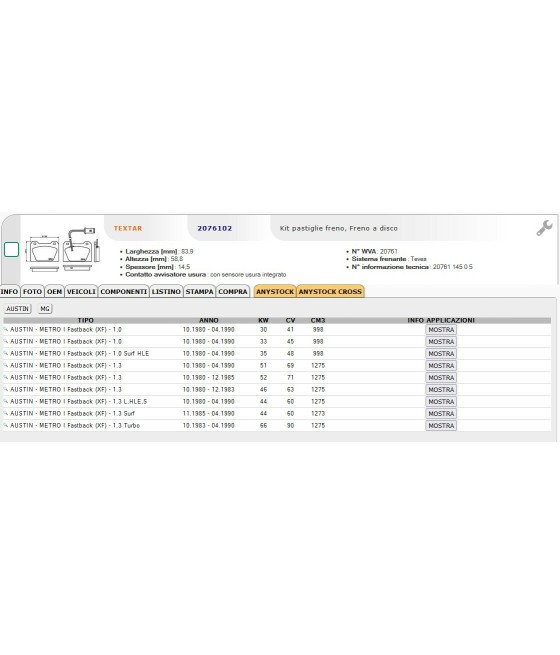560x655 pixels.
Task: Open the LISTINO tab
Action: [x=166, y=292]
